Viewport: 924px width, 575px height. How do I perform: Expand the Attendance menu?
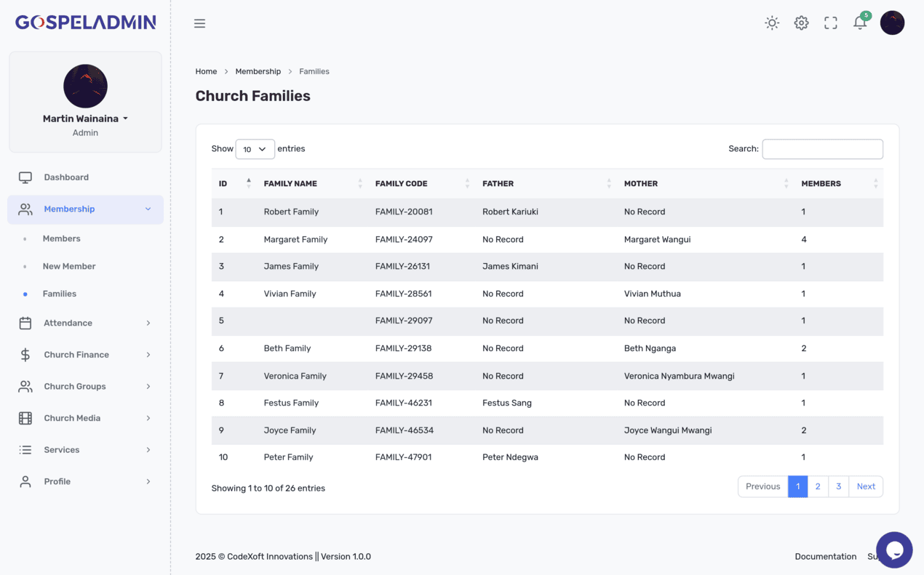pyautogui.click(x=85, y=323)
